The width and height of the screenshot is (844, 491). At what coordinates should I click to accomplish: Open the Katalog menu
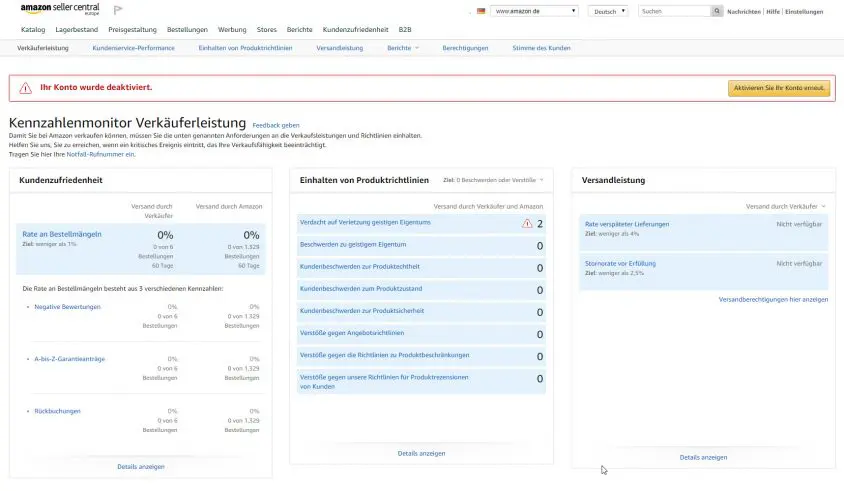33,30
